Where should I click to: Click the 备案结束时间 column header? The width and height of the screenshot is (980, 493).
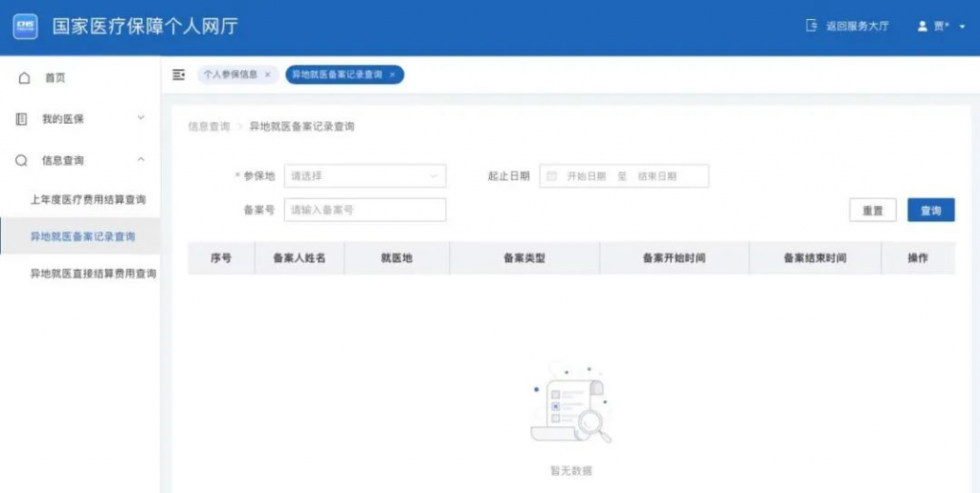[815, 258]
